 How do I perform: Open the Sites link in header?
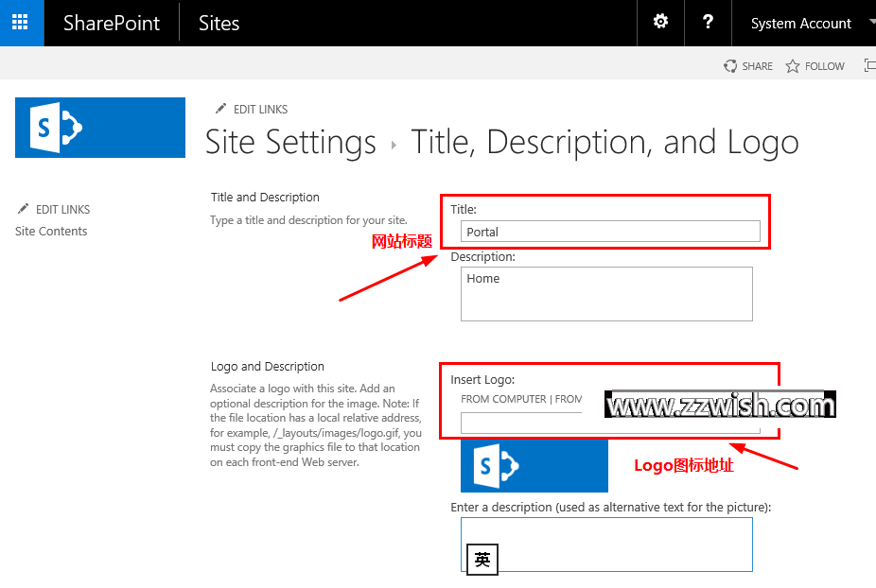219,24
